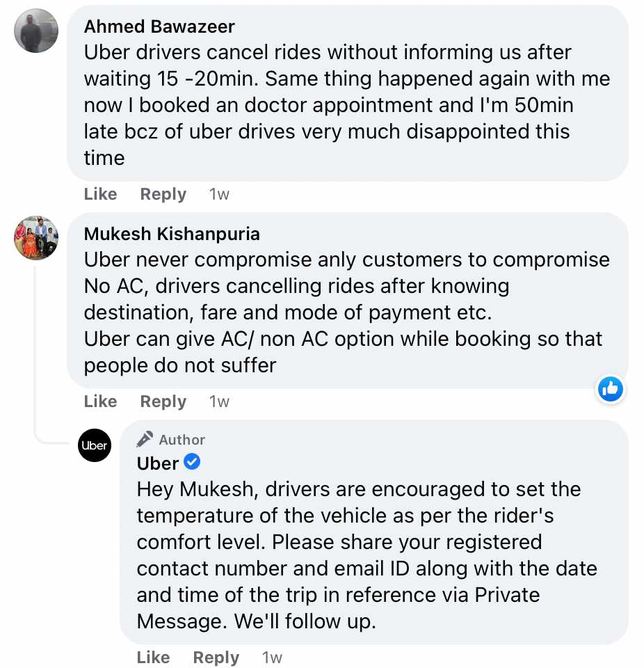Click the Author label above Uber's reply

pyautogui.click(x=182, y=440)
